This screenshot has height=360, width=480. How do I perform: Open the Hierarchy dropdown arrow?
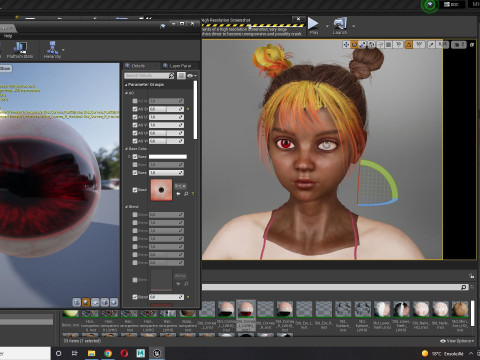63,50
